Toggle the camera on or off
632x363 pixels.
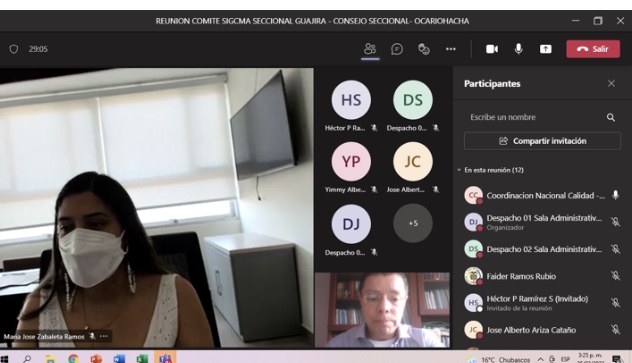tap(492, 49)
